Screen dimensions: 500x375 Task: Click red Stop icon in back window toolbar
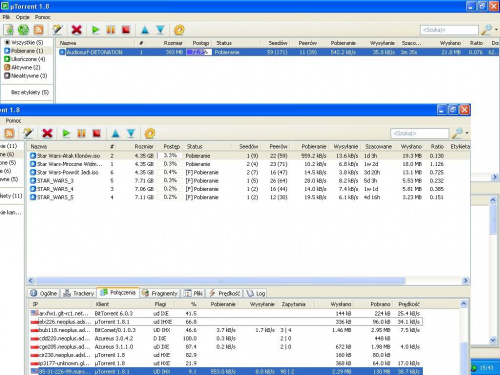tap(126, 30)
